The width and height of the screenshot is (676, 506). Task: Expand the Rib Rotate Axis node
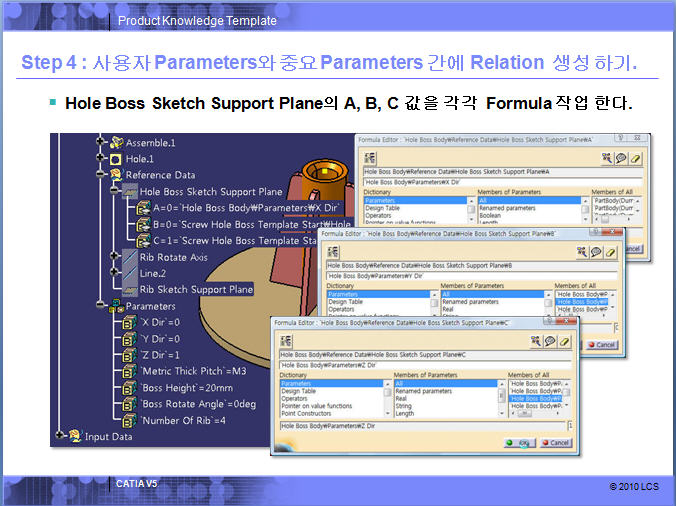(x=115, y=257)
